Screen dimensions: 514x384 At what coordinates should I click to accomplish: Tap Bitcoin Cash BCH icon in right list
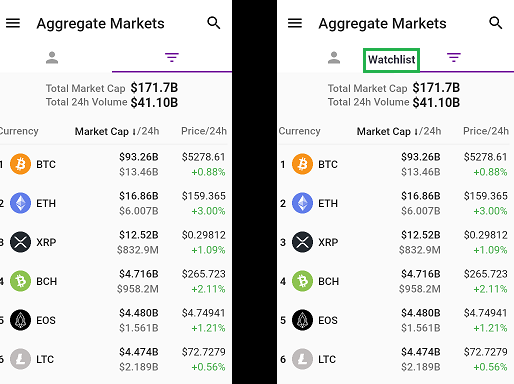pos(302,281)
